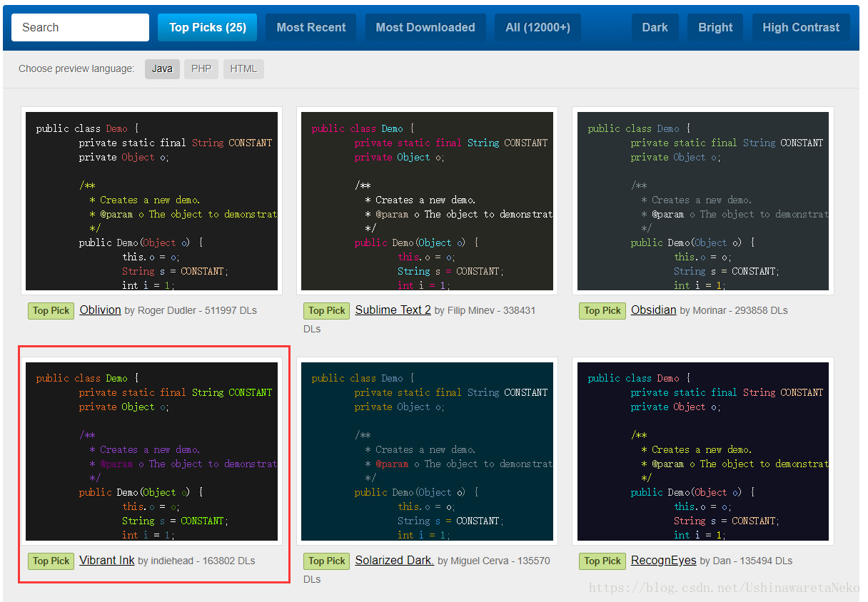Click the Top Pick badge beside RecognEyes
The width and height of the screenshot is (868, 602).
click(x=602, y=561)
